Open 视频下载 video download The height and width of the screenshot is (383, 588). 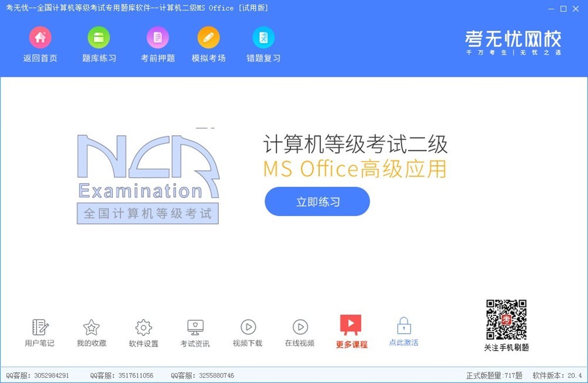coord(248,333)
